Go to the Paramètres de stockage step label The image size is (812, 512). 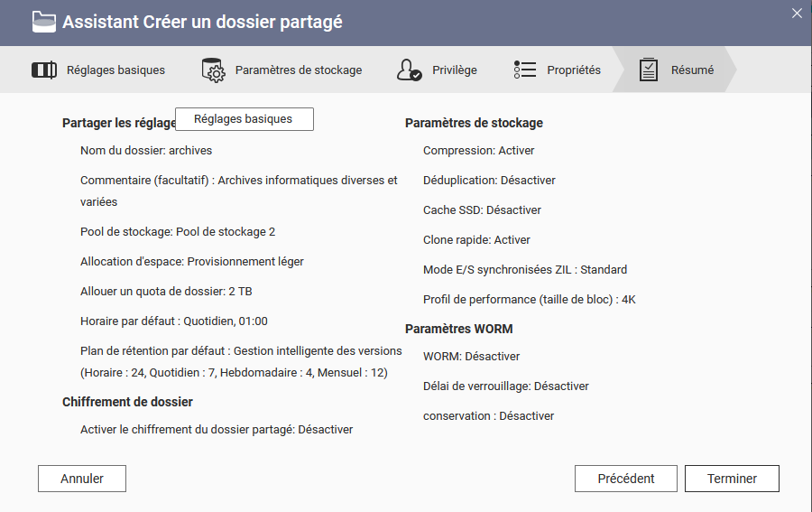(x=299, y=70)
